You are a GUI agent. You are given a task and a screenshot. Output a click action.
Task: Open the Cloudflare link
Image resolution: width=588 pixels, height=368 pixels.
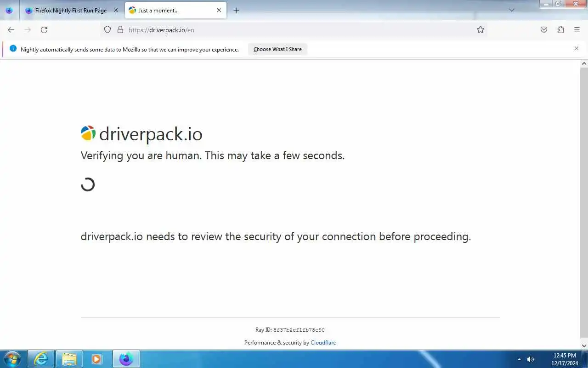coord(323,343)
